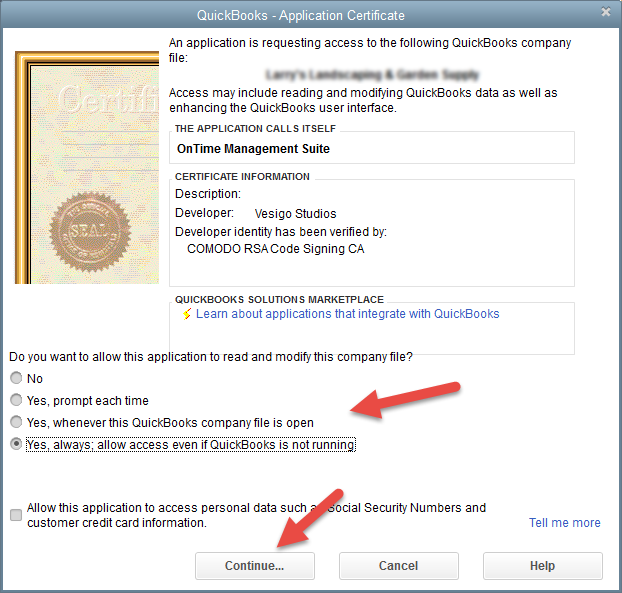Choose "Yes, prompt each time" option

(x=16, y=400)
